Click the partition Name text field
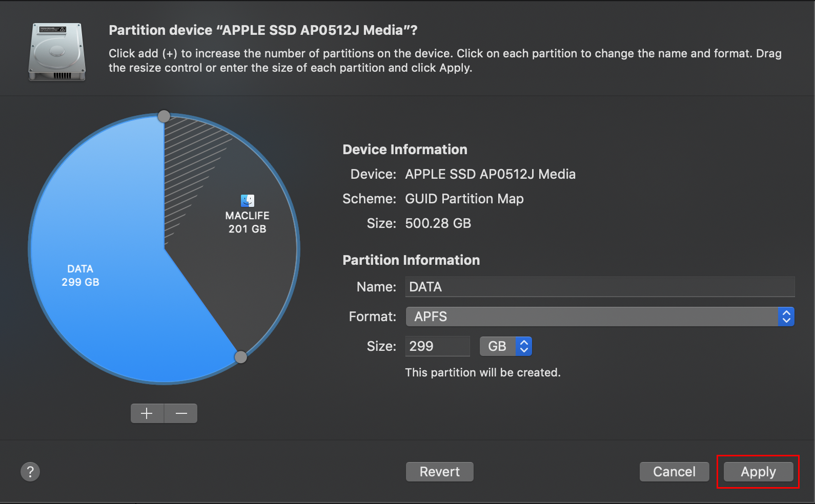 600,287
